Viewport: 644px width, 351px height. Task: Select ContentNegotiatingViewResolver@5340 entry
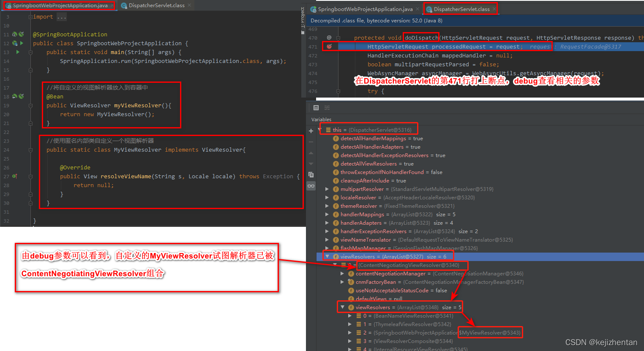[409, 265]
